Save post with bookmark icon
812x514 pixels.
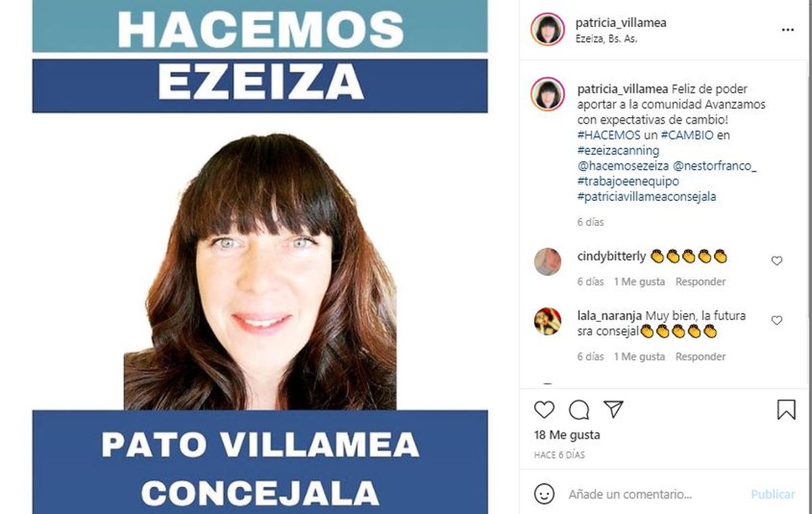(786, 409)
